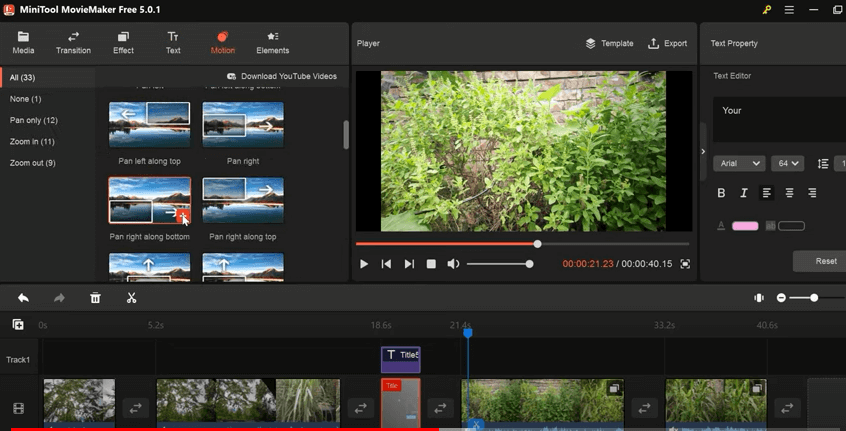Select the All (33) motion category

tap(47, 78)
